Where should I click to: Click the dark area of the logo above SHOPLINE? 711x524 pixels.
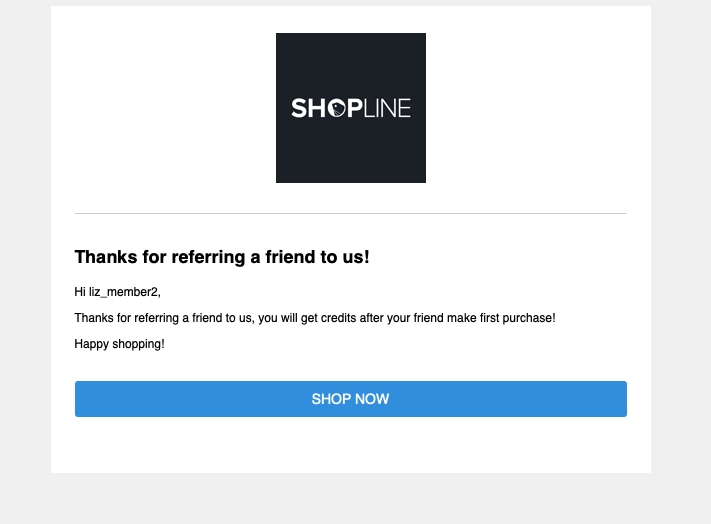click(x=351, y=63)
